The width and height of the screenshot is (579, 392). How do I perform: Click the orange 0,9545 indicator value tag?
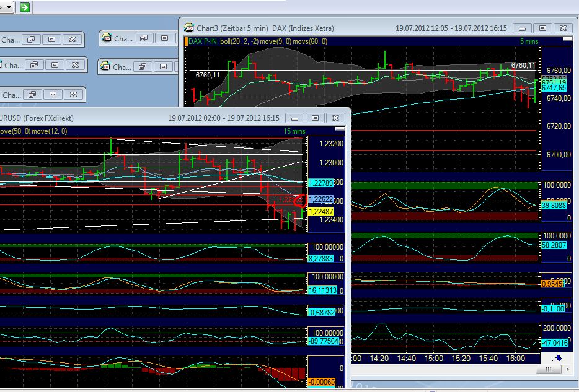coord(552,284)
